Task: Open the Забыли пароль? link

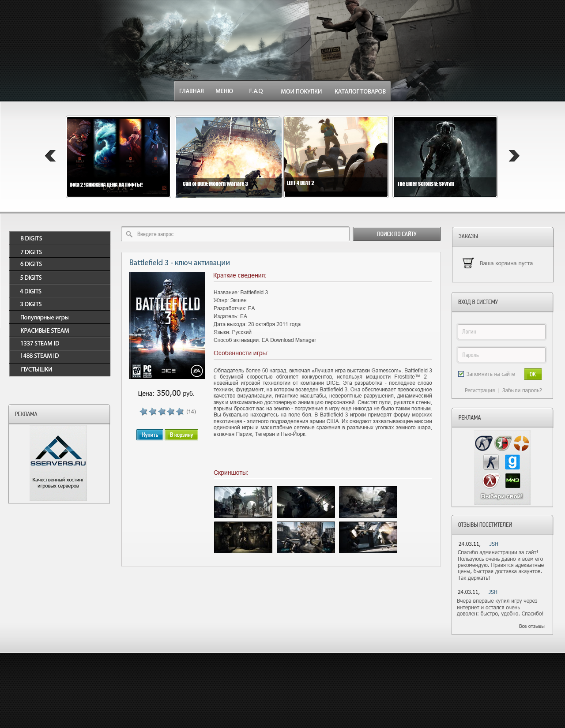Action: [x=522, y=390]
